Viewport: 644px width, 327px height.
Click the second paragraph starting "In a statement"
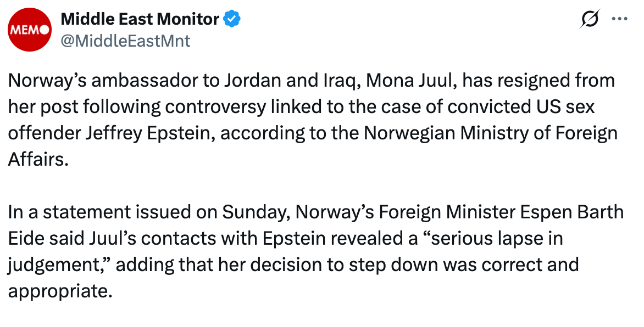(315, 251)
